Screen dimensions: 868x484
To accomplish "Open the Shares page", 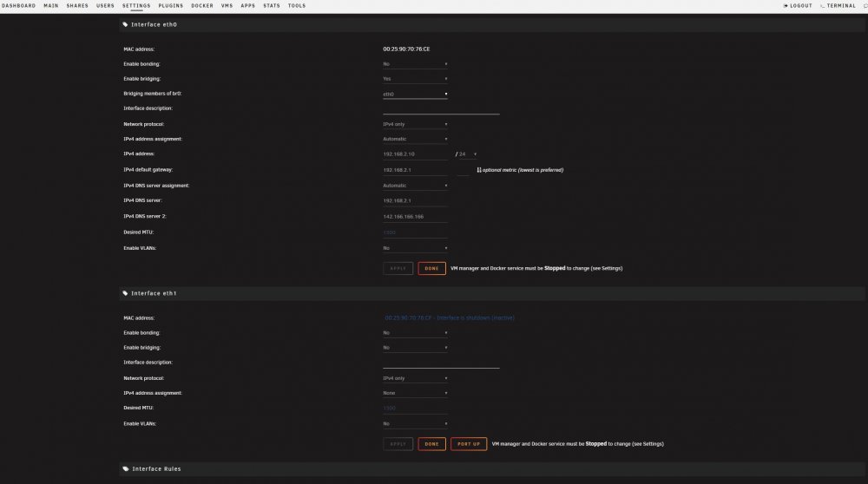I will click(77, 5).
